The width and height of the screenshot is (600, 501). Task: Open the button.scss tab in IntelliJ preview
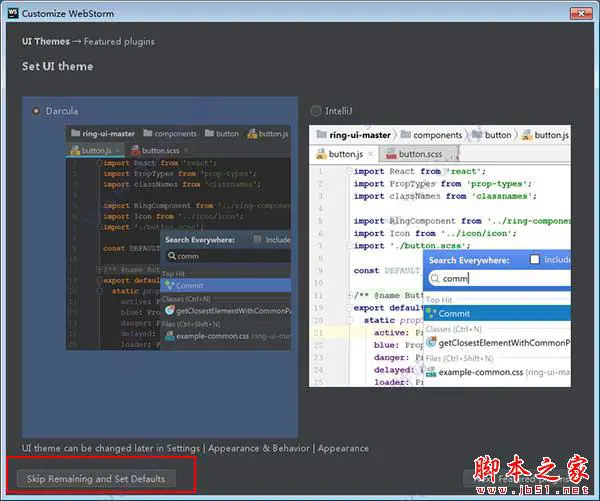click(419, 154)
